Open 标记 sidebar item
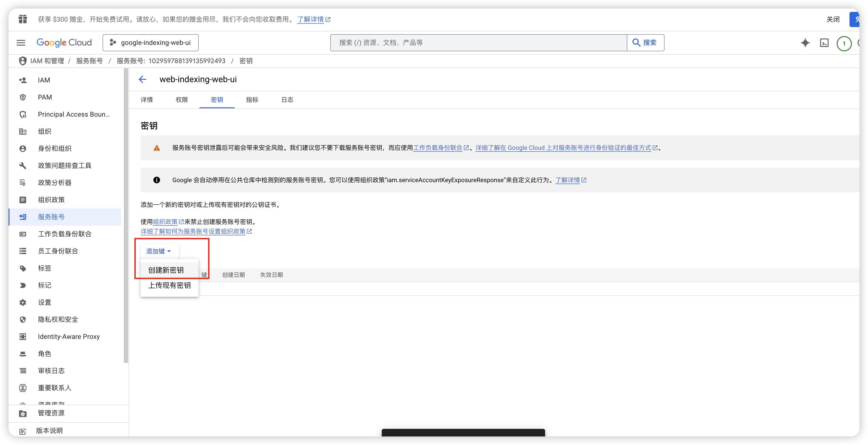 pos(65,285)
